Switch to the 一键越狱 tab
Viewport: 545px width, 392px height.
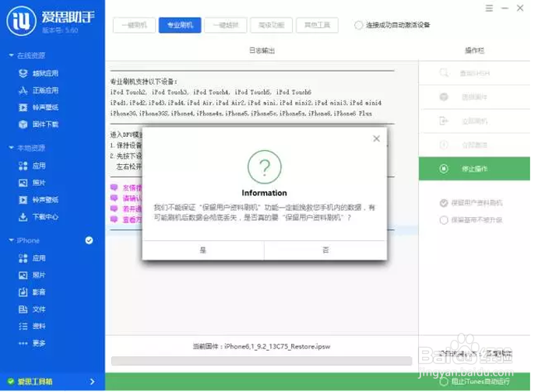(226, 25)
